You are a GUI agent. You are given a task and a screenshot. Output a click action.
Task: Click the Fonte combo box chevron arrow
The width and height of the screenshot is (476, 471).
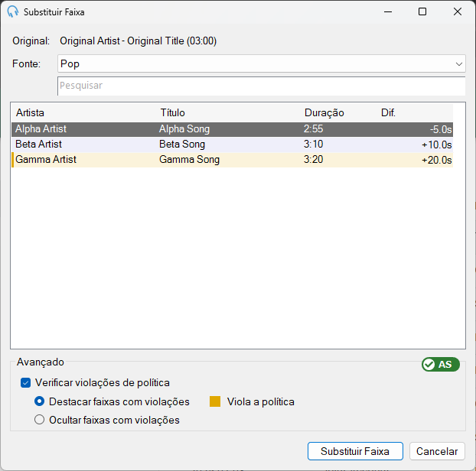click(458, 64)
